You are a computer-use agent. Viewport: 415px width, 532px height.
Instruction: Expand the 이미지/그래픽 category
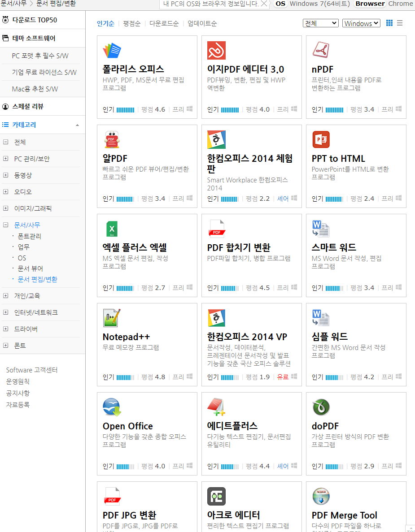(x=5, y=208)
